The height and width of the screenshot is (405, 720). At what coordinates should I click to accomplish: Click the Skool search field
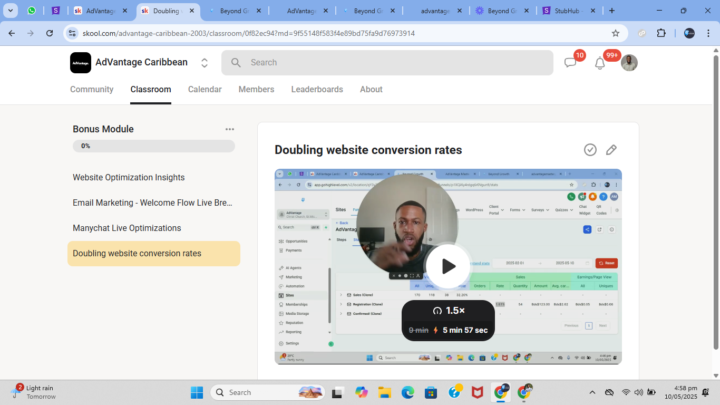coord(387,62)
